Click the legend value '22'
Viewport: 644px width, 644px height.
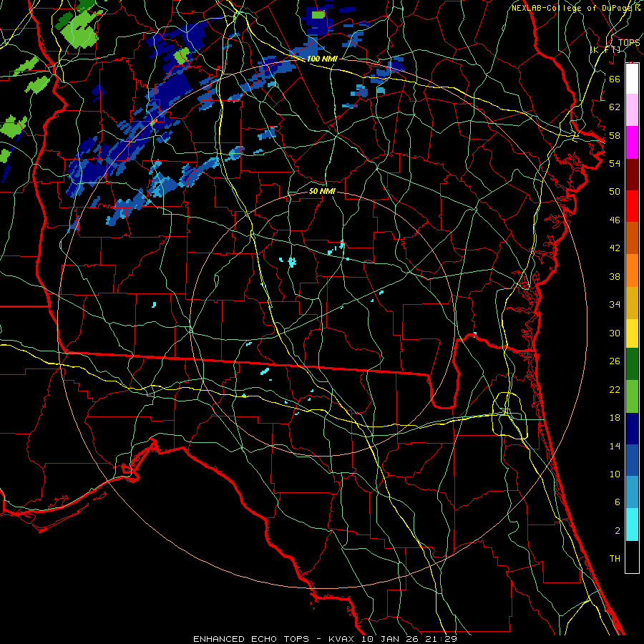click(x=615, y=389)
